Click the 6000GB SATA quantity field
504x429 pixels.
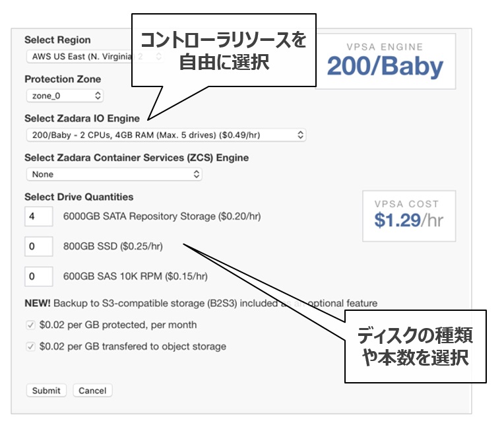(x=39, y=216)
